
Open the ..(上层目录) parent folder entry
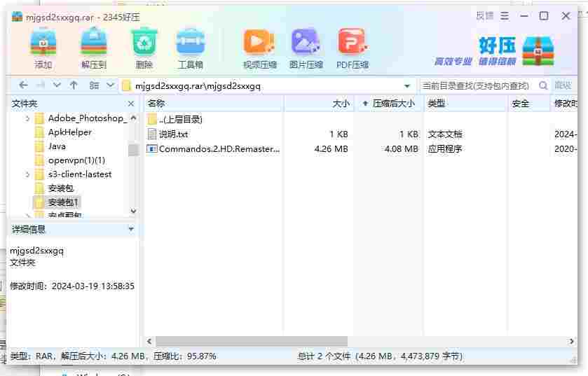click(x=181, y=120)
